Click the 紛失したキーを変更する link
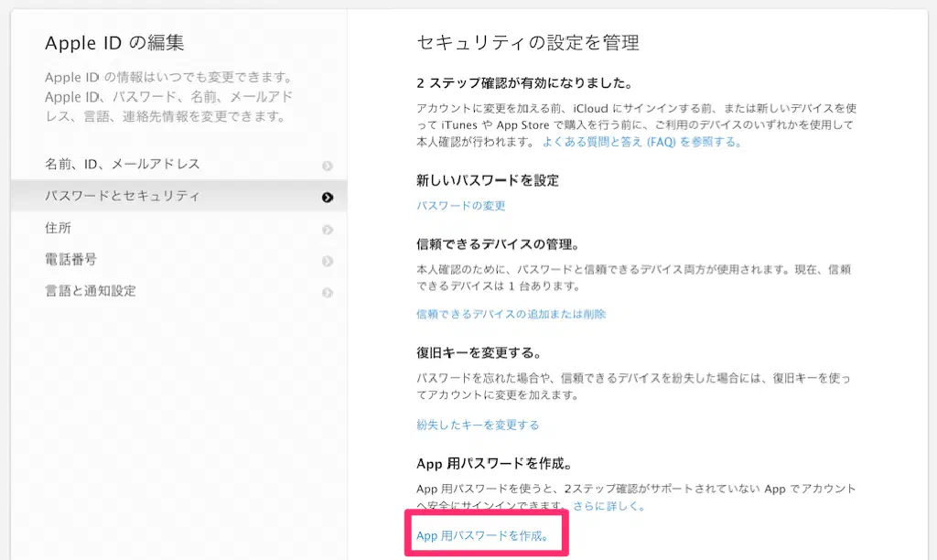The height and width of the screenshot is (560, 937). [x=478, y=425]
